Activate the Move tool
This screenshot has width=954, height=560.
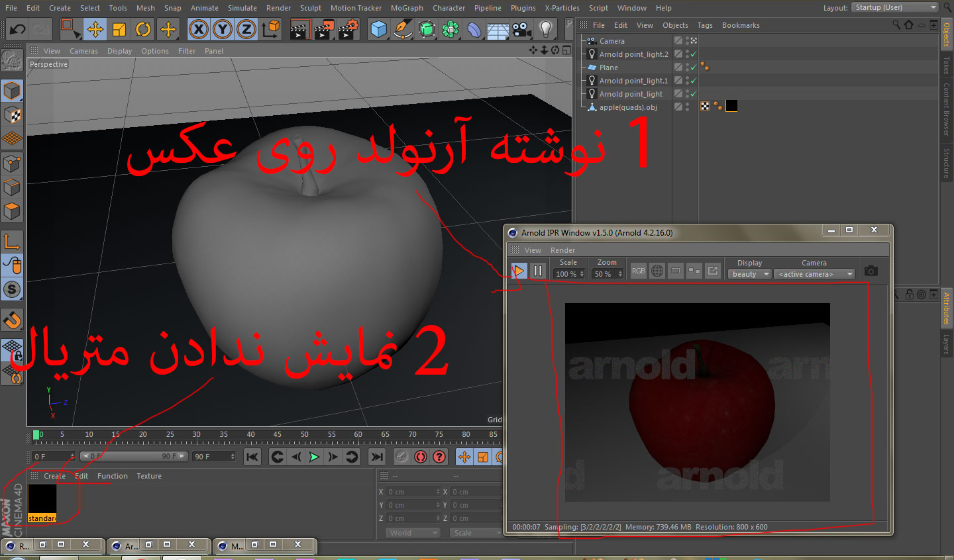95,29
